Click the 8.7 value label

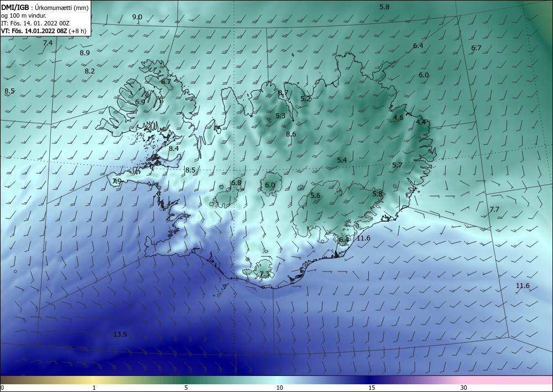(x=283, y=93)
